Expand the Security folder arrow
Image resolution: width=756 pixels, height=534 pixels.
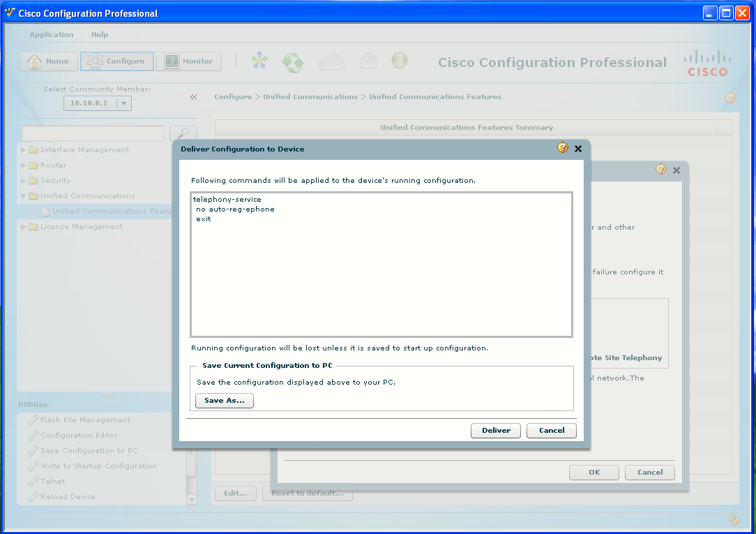click(24, 181)
